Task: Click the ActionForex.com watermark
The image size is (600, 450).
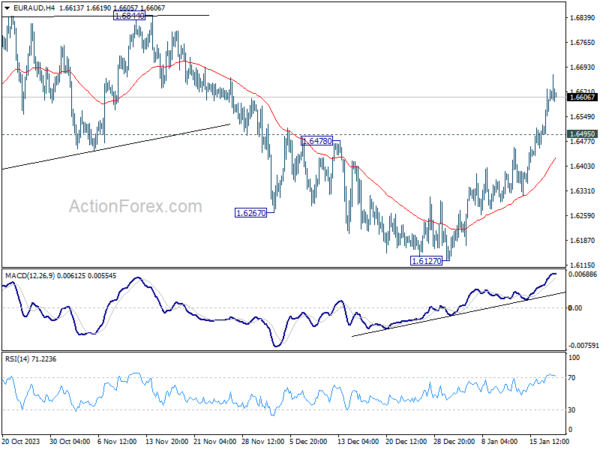Action: [135, 207]
